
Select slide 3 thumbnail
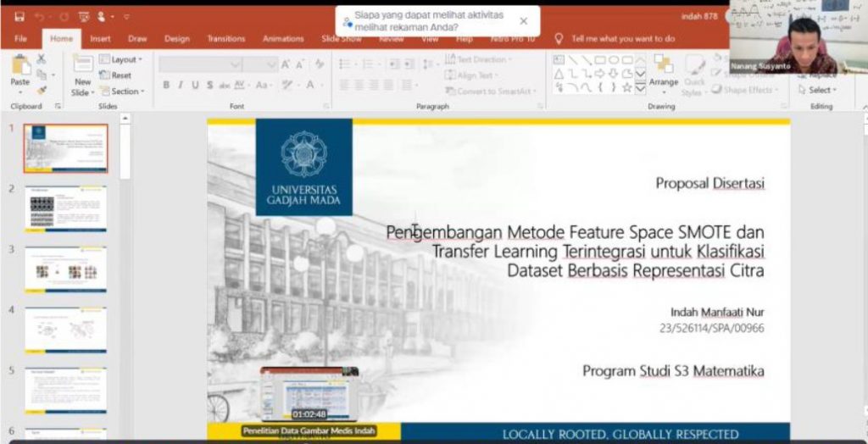pos(66,269)
